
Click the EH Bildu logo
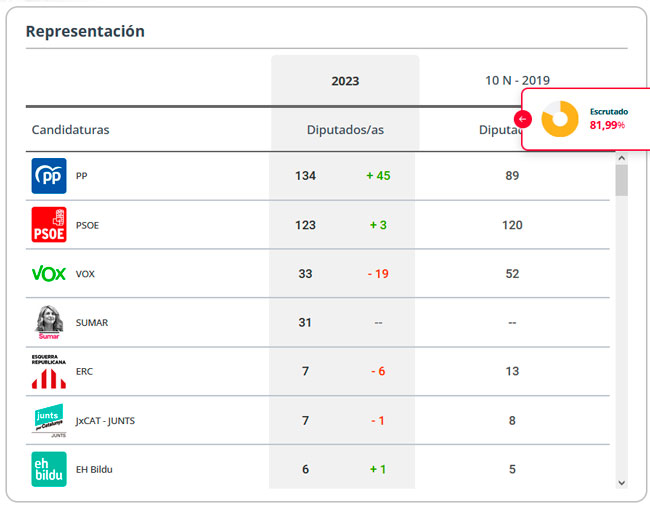coord(49,469)
